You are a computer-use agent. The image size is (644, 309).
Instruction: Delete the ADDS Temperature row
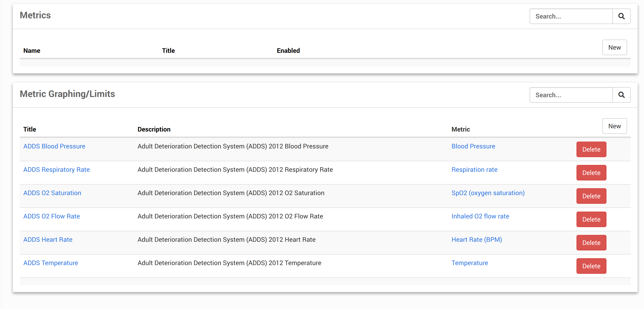[591, 266]
